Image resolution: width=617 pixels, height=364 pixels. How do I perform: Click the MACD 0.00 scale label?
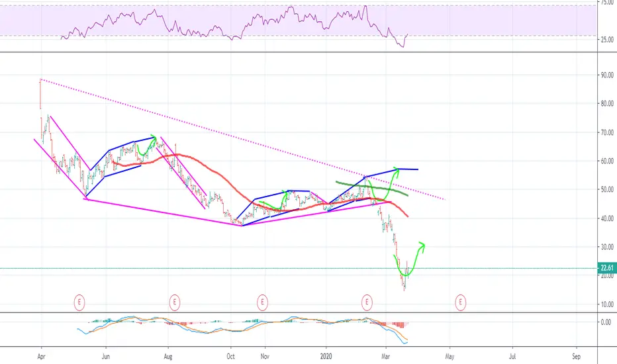[x=606, y=322]
